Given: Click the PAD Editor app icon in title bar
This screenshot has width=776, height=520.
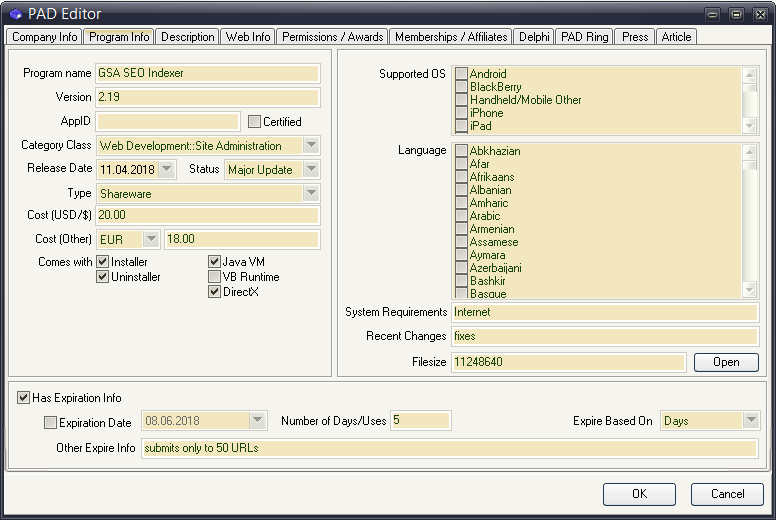Looking at the screenshot, I should [15, 14].
